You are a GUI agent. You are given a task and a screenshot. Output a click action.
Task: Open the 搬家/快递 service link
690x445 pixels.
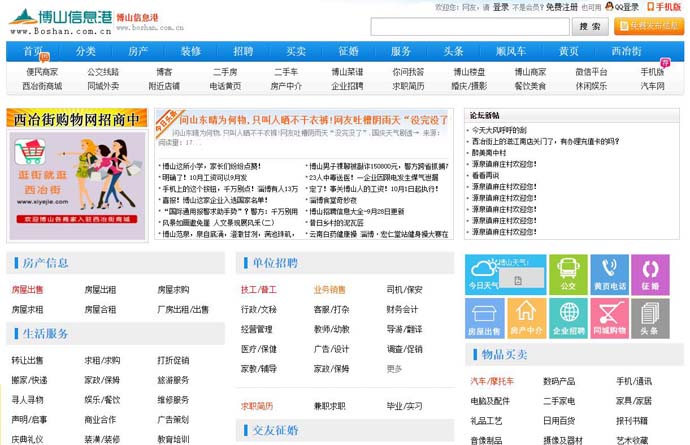(x=29, y=380)
